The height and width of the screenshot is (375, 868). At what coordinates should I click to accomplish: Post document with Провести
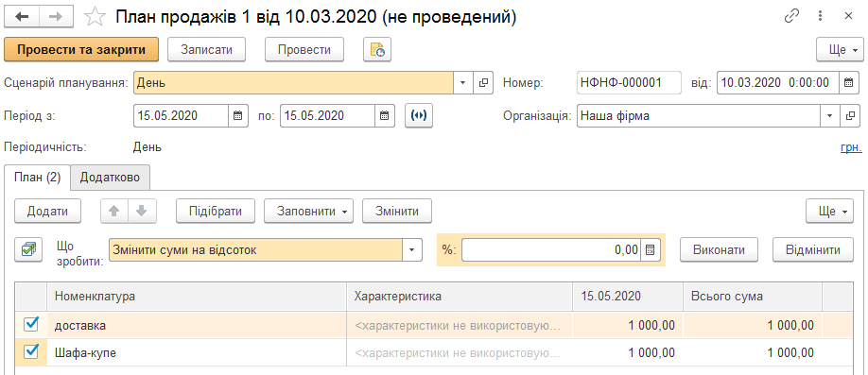(304, 50)
